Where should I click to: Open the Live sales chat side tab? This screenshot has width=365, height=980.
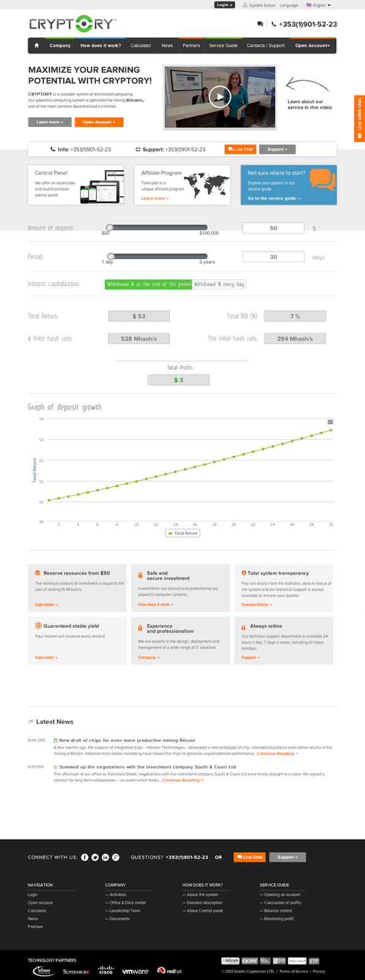click(359, 119)
